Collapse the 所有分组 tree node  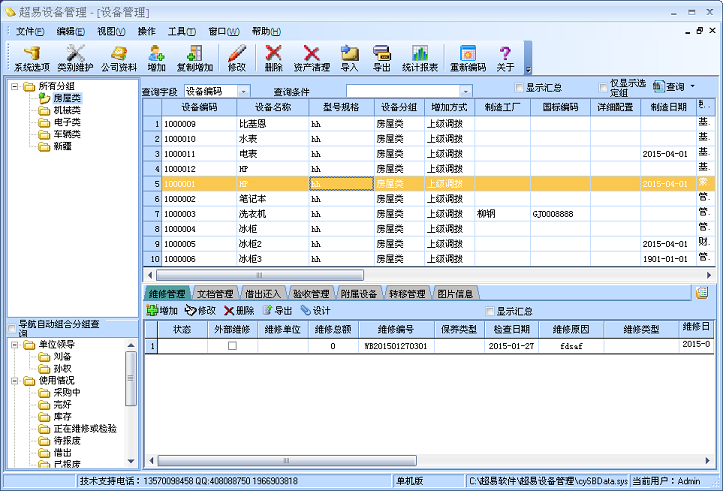tap(16, 86)
